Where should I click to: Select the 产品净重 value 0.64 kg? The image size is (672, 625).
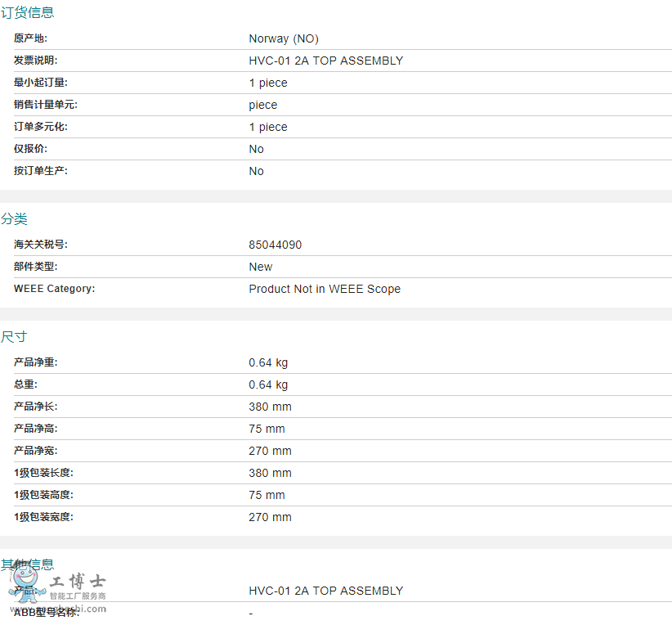click(x=268, y=362)
